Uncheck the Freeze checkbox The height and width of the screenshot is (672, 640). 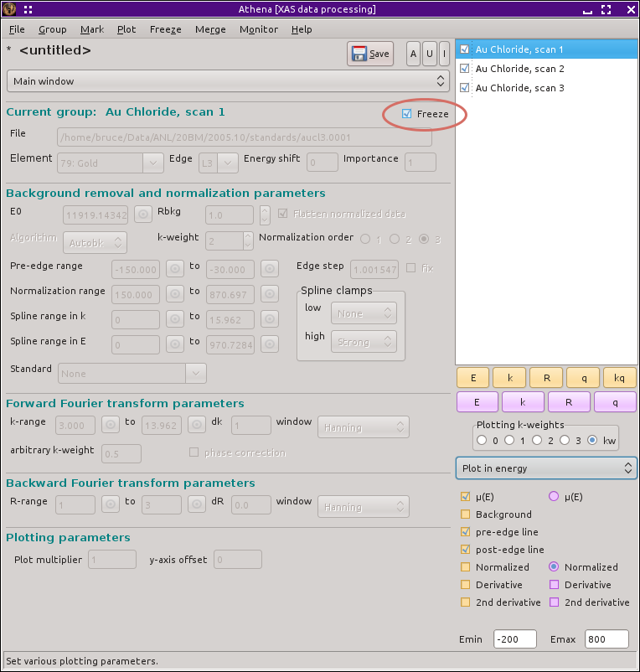pos(406,114)
